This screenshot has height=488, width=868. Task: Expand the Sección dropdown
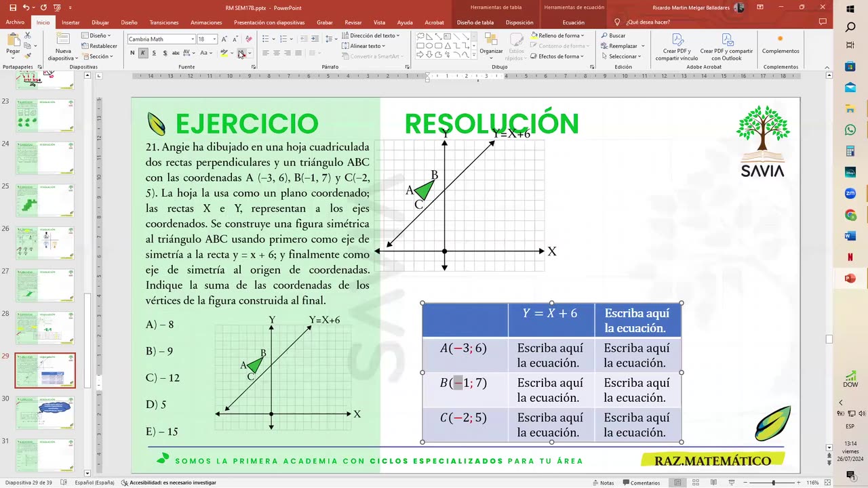point(97,56)
